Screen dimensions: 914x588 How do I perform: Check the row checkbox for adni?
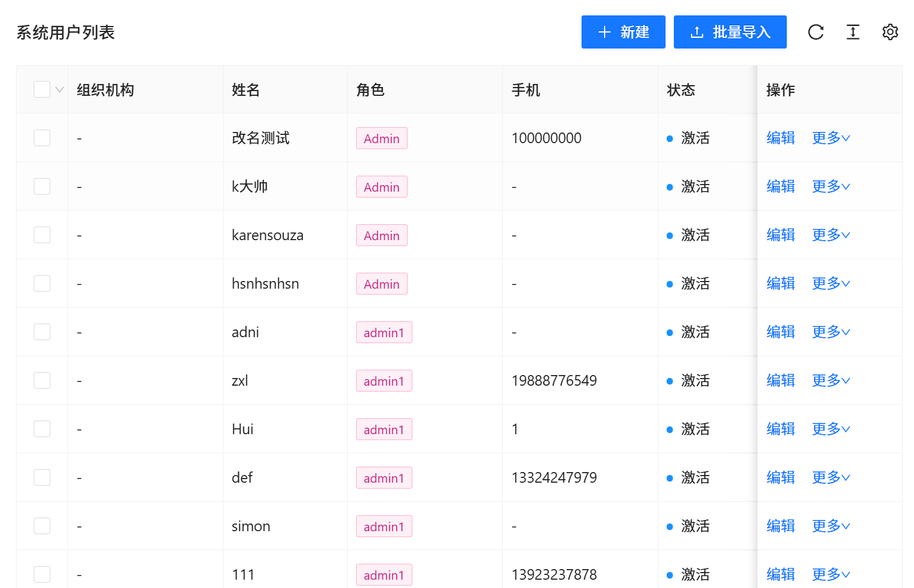coord(42,332)
